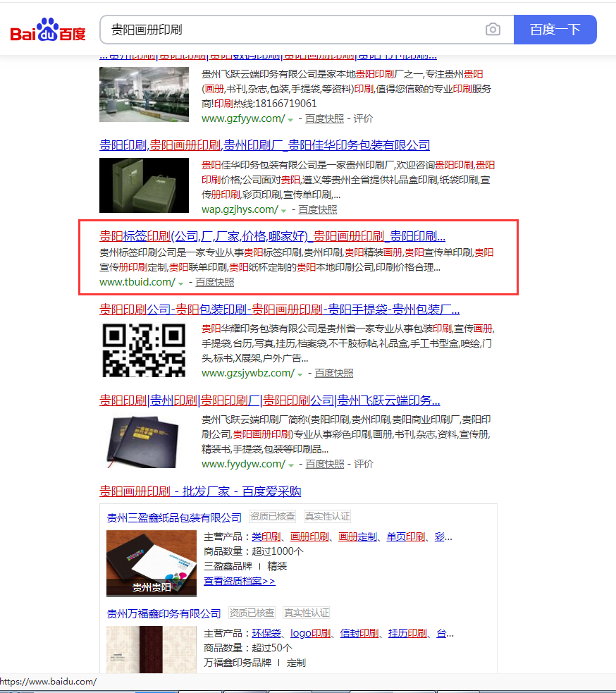Open 查看资质档案>> link
Image resolution: width=616 pixels, height=693 pixels.
coord(240,581)
